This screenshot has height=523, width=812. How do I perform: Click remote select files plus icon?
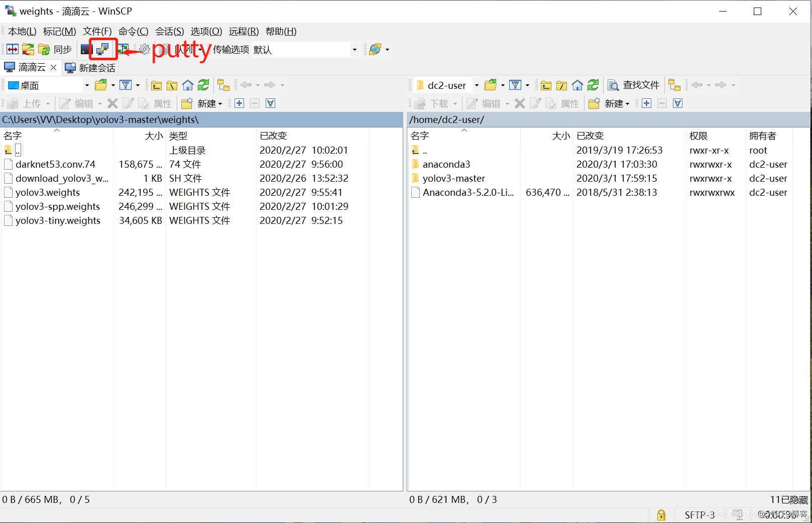pos(647,103)
